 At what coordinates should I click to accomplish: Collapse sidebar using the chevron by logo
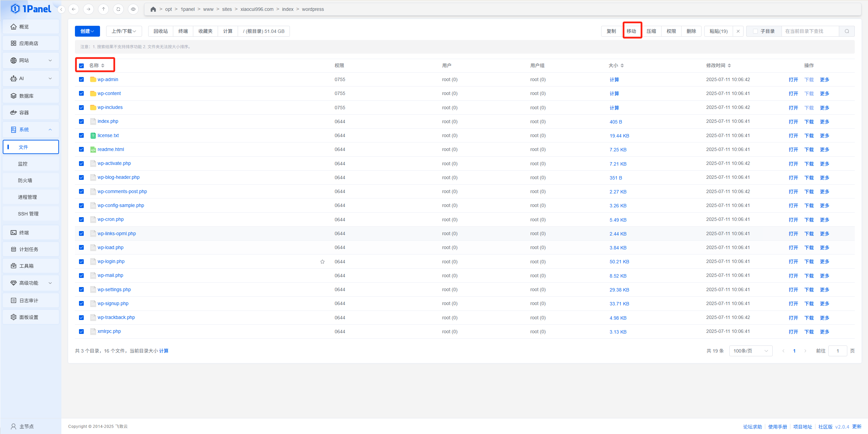[x=61, y=10]
